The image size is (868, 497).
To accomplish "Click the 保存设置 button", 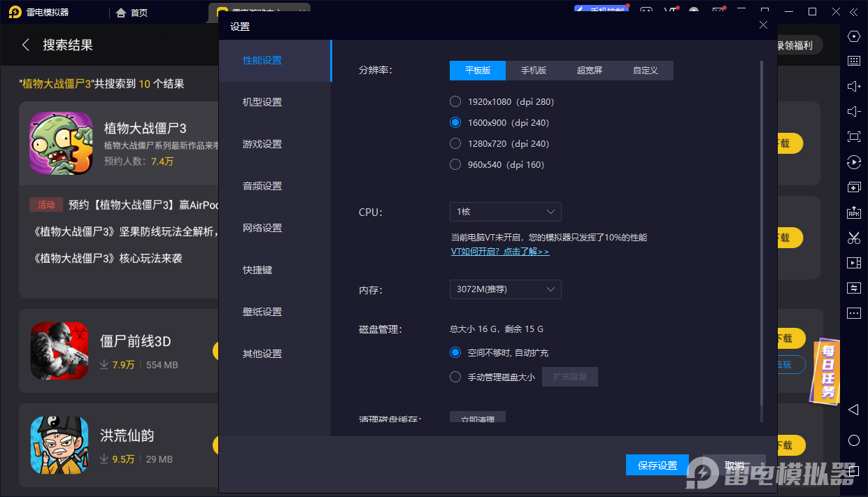I will click(657, 466).
